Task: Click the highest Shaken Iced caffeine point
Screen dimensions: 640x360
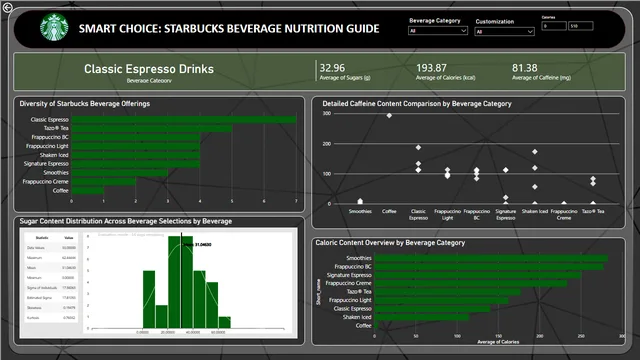Action: tap(535, 151)
